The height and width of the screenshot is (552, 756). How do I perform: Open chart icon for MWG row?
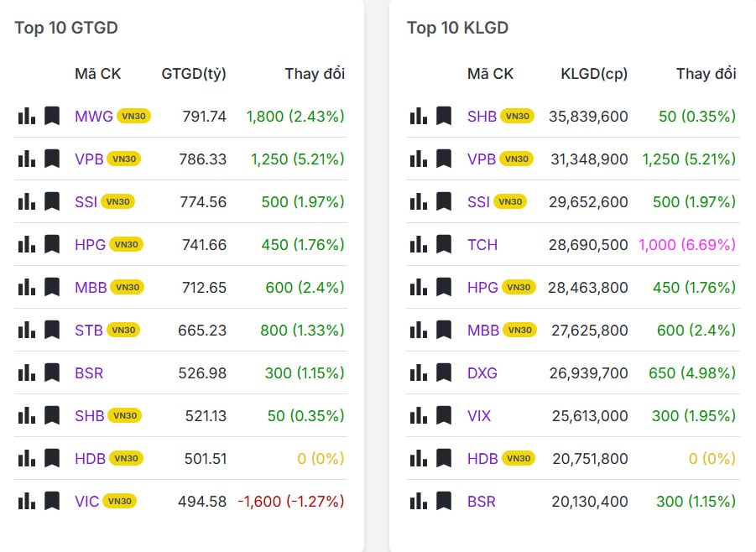(26, 116)
